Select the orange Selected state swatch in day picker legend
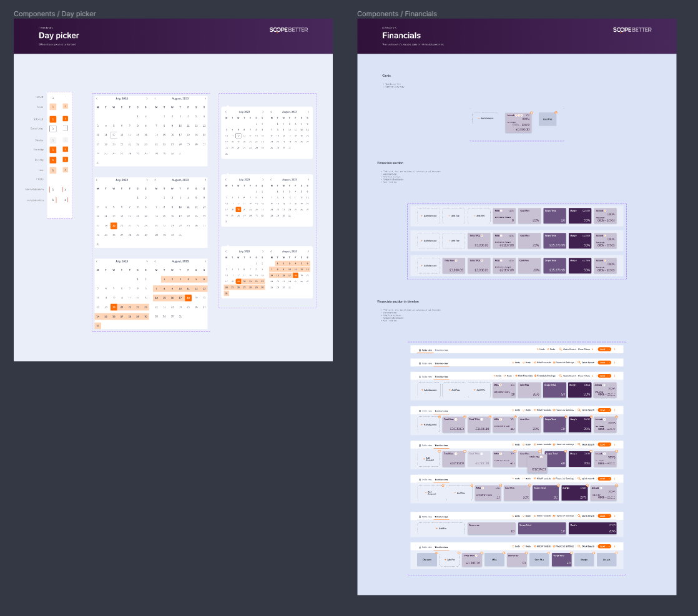This screenshot has width=698, height=616. coord(53,119)
